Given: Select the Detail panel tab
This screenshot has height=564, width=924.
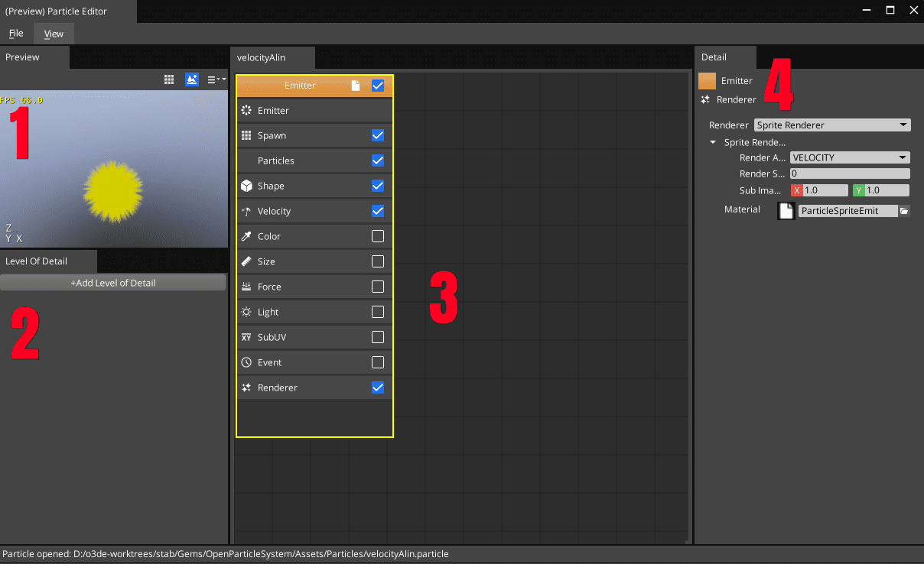Looking at the screenshot, I should pos(725,57).
